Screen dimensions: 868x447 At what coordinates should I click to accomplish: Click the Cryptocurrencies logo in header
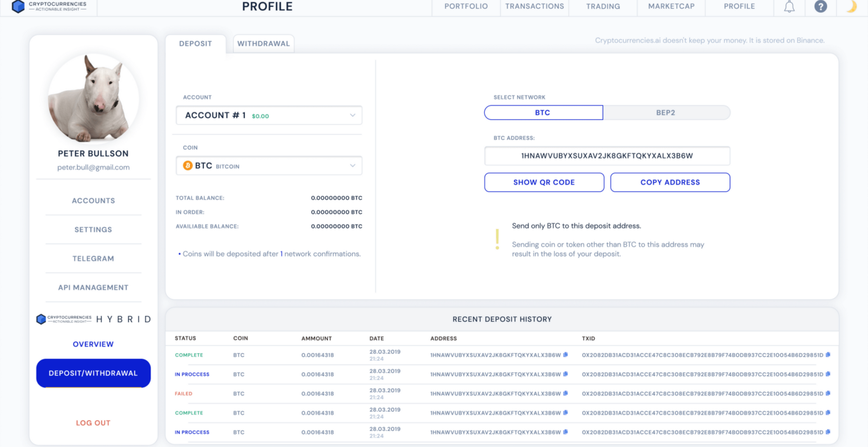point(49,6)
